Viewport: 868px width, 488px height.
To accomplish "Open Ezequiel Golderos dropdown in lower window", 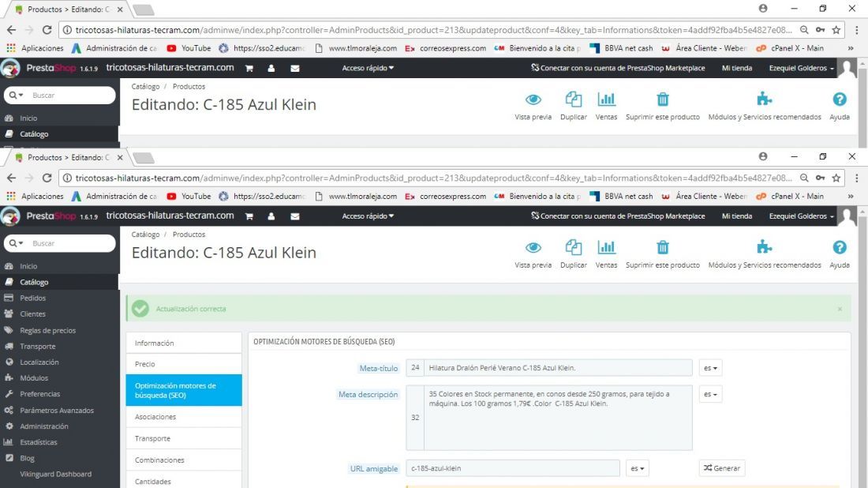I will (801, 216).
